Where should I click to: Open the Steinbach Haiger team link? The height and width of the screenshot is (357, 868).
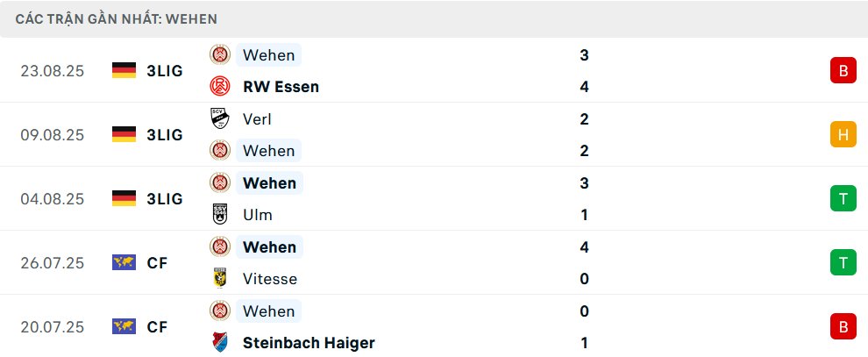pos(309,342)
